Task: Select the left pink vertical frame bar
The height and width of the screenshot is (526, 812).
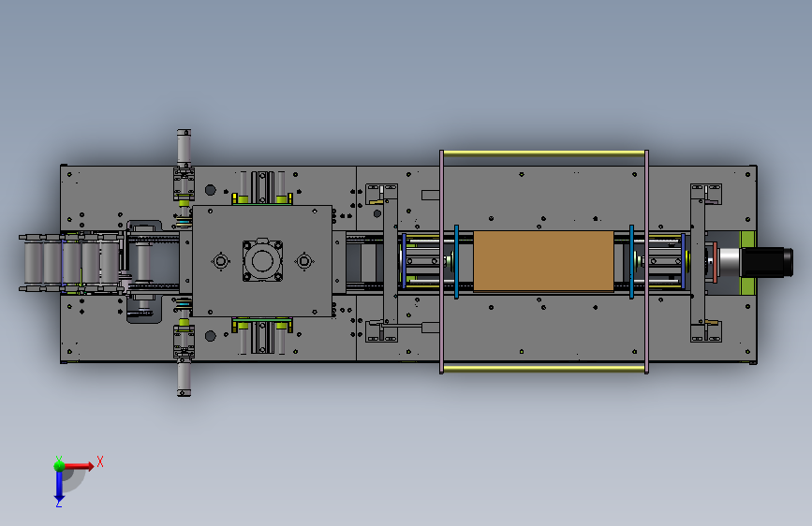Action: 441,261
